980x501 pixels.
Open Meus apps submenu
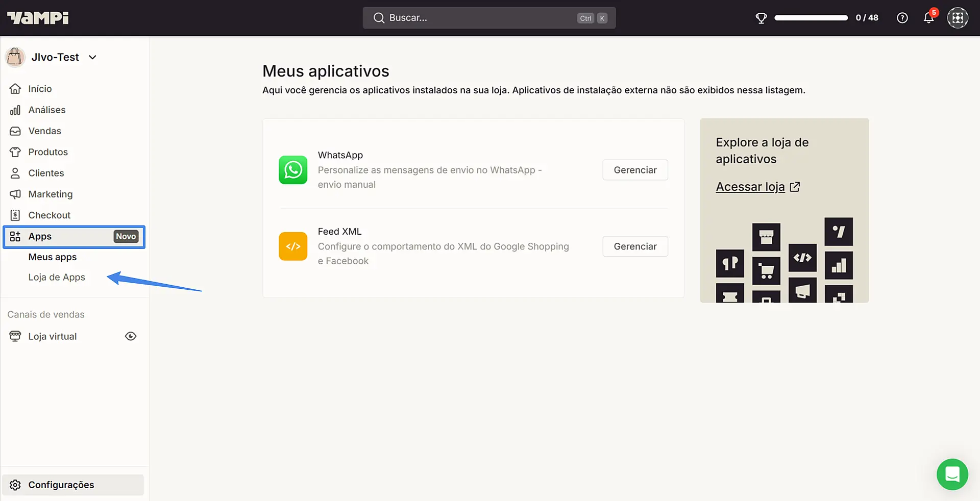53,257
